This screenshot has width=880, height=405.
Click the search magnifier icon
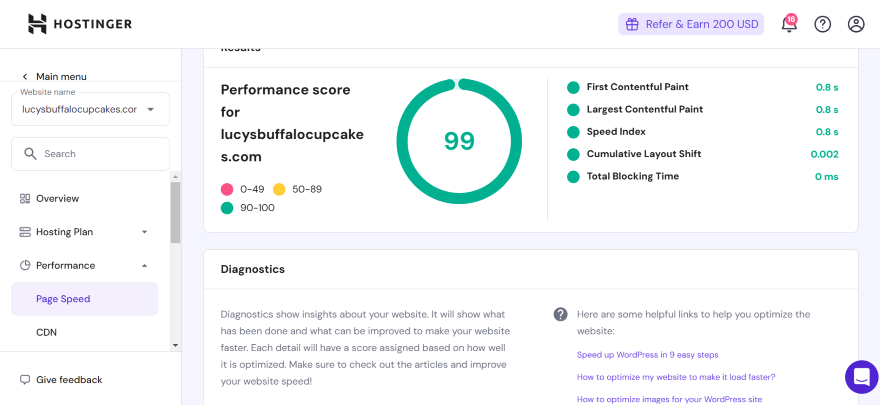(x=30, y=154)
